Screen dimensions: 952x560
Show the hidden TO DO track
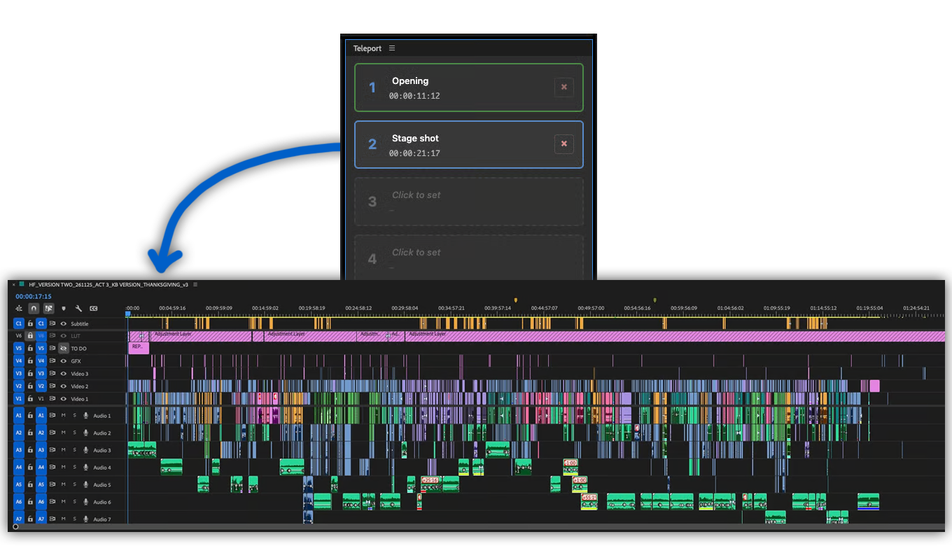[64, 349]
